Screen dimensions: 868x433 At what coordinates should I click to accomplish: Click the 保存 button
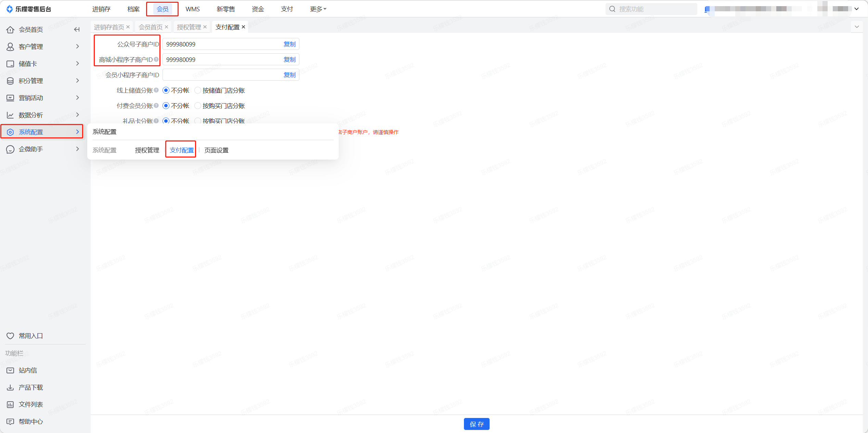pyautogui.click(x=477, y=424)
